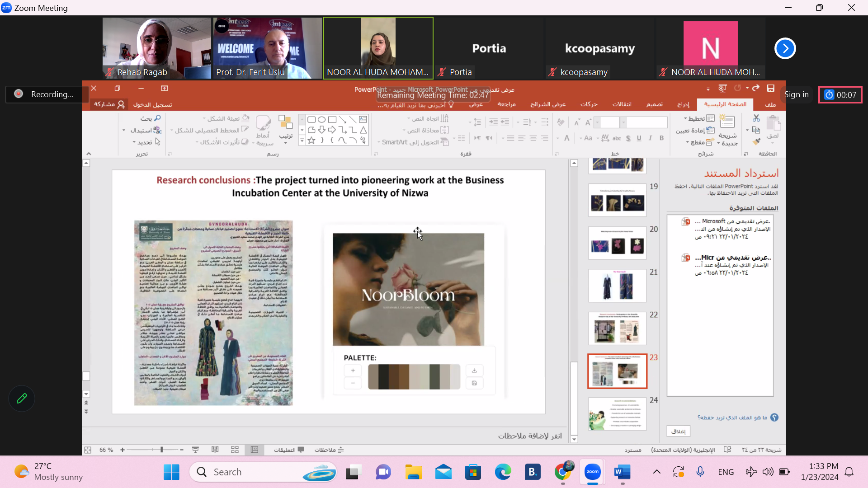Click Sign in in Zoom window
This screenshot has width=868, height=488.
796,94
